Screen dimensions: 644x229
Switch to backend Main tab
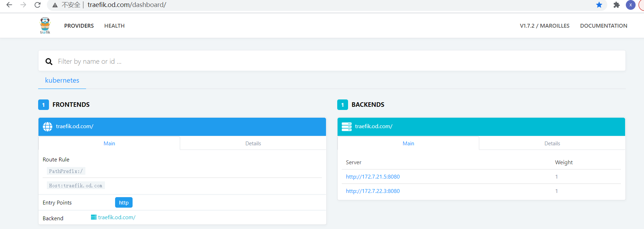[x=408, y=143]
